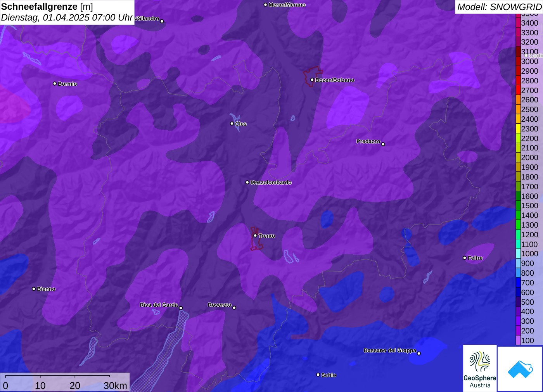Click the 3000 legend value
543x392 pixels.
(529, 61)
